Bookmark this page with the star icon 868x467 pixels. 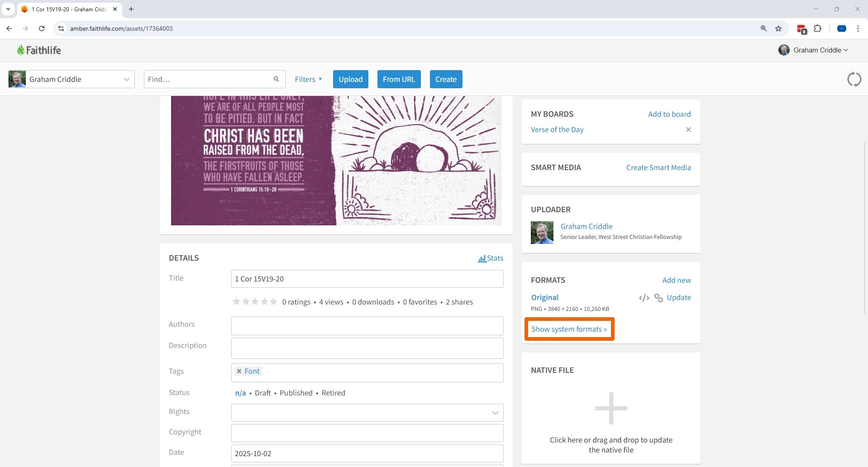778,29
